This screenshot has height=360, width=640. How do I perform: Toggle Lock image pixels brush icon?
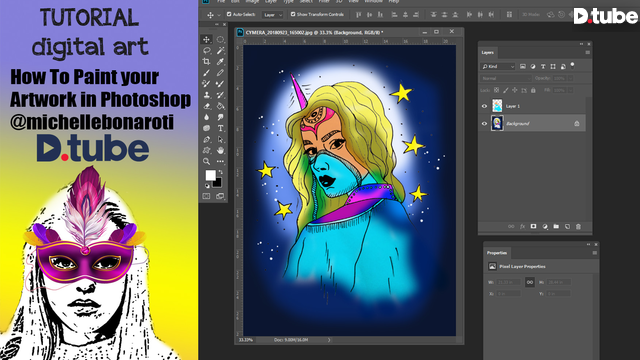506,90
